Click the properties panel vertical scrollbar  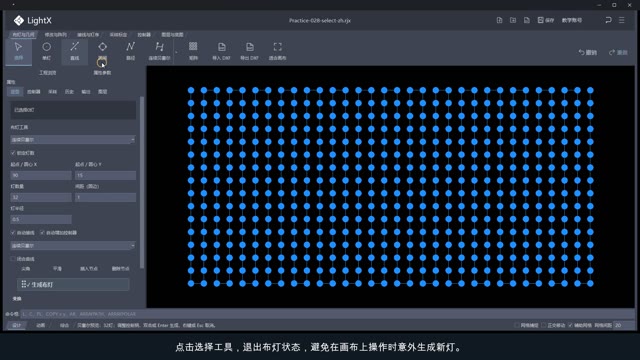(x=142, y=182)
